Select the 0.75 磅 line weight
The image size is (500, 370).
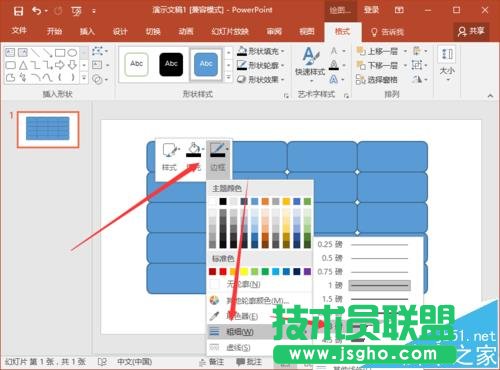(364, 272)
